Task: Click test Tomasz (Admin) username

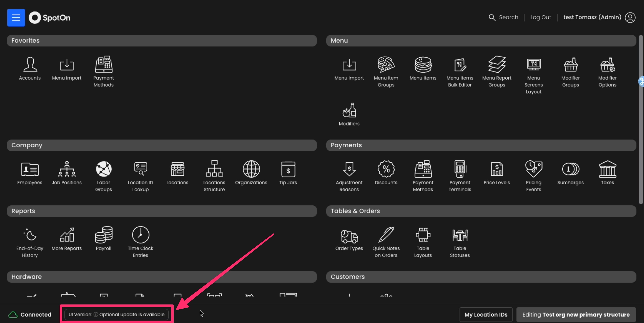Action: pyautogui.click(x=592, y=17)
